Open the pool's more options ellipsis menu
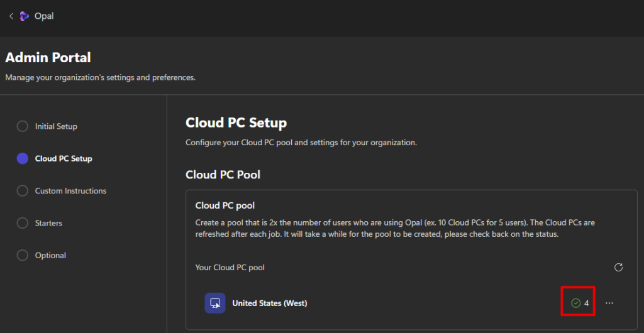This screenshot has height=333, width=644. click(609, 303)
